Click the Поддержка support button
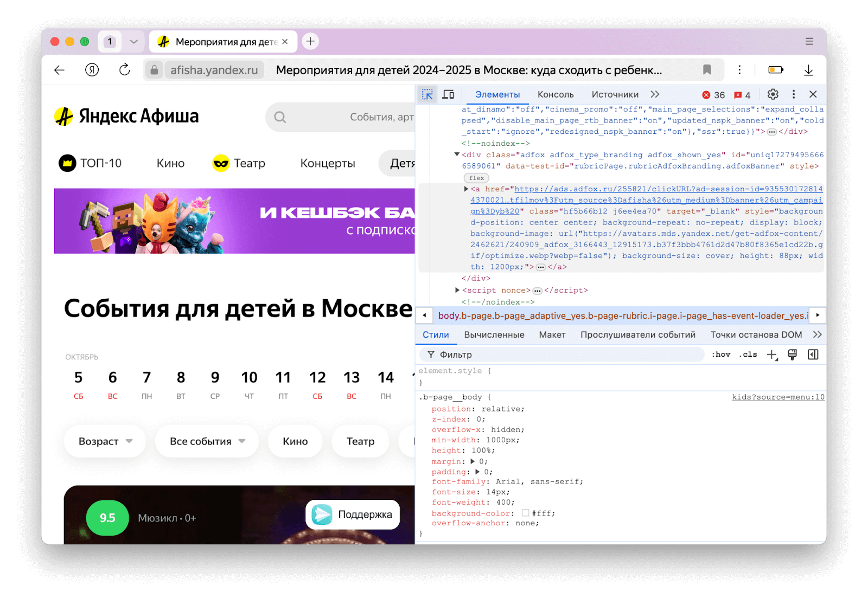 tap(353, 514)
